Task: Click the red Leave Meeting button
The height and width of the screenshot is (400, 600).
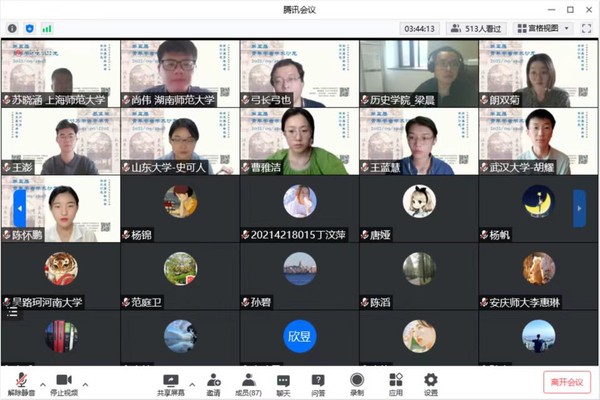Action: click(x=568, y=381)
